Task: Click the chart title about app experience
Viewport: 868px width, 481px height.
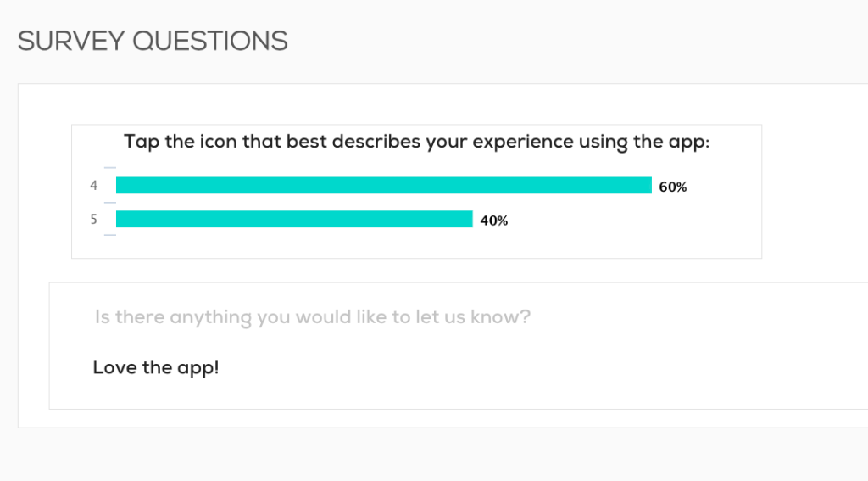Action: pos(416,142)
